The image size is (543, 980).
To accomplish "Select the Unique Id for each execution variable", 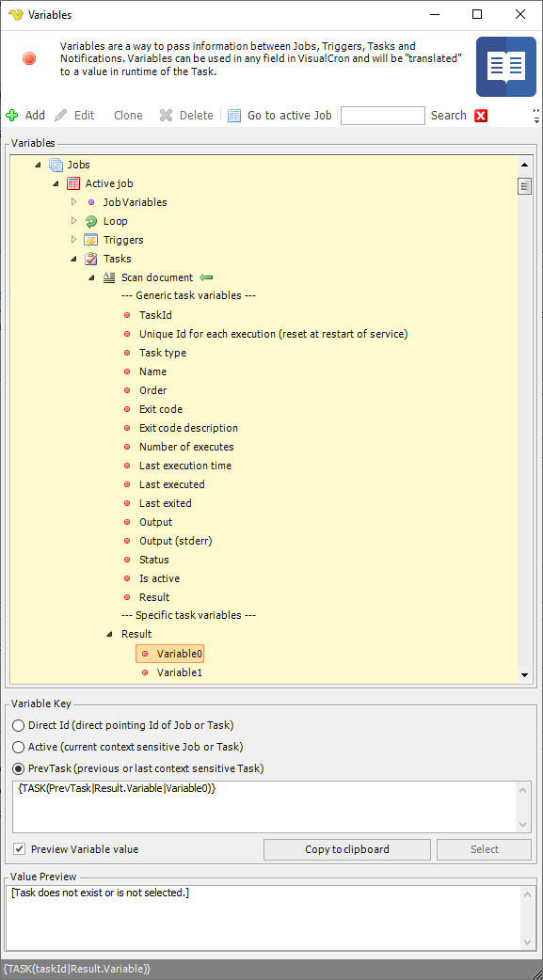I will [273, 335].
